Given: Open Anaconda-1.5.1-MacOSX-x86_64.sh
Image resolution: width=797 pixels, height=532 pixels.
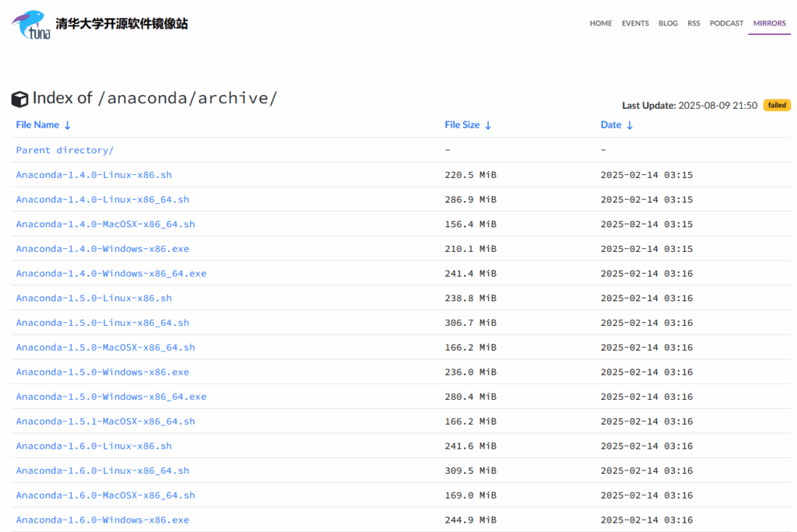Looking at the screenshot, I should coord(105,421).
